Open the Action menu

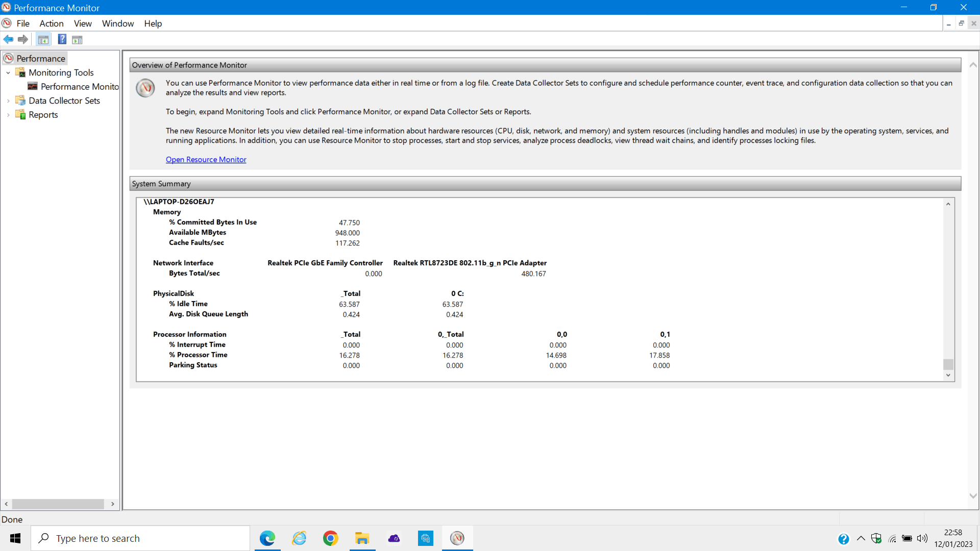[x=52, y=23]
